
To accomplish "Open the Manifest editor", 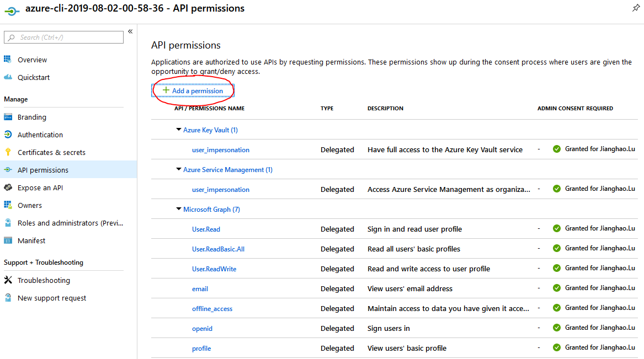I will [31, 241].
